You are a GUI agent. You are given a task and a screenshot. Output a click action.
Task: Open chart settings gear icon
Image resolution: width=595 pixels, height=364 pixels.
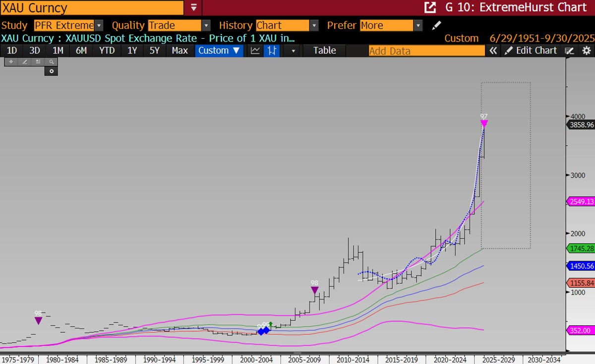[586, 51]
